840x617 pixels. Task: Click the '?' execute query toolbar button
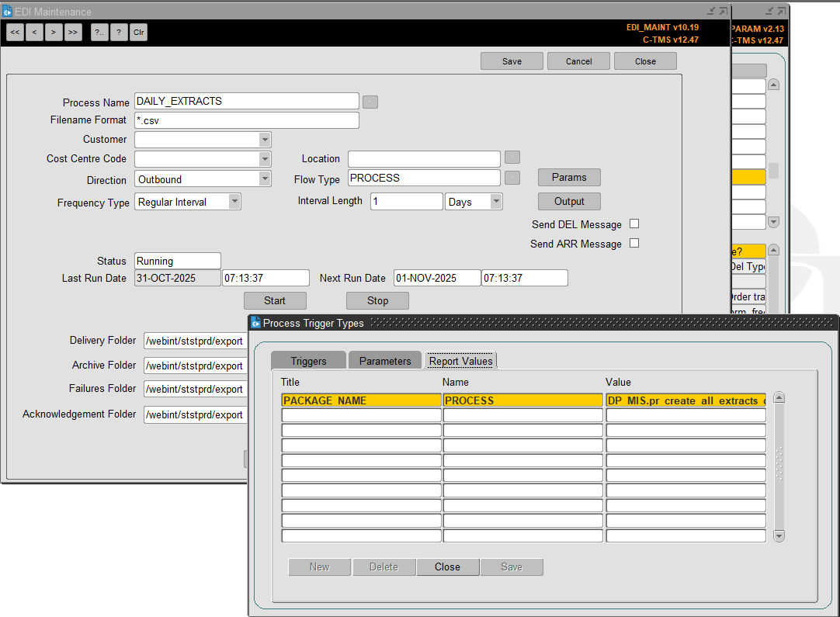(x=119, y=32)
